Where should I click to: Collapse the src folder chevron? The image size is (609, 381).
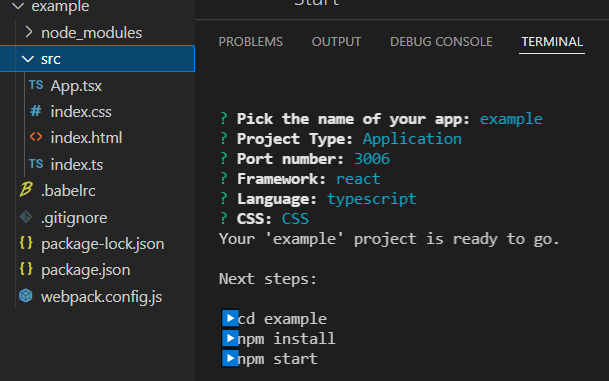tap(28, 59)
